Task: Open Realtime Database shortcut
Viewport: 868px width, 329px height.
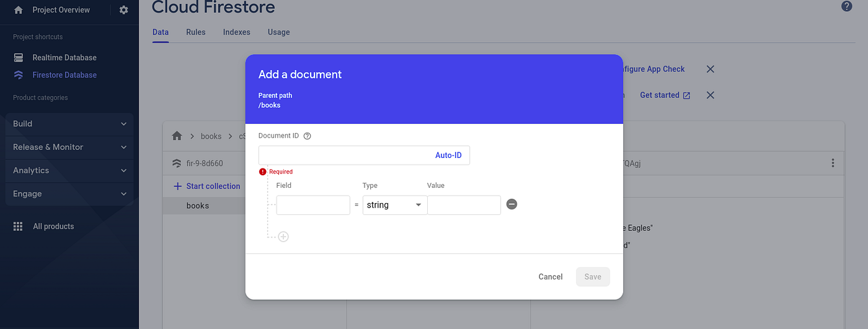Action: (x=64, y=58)
